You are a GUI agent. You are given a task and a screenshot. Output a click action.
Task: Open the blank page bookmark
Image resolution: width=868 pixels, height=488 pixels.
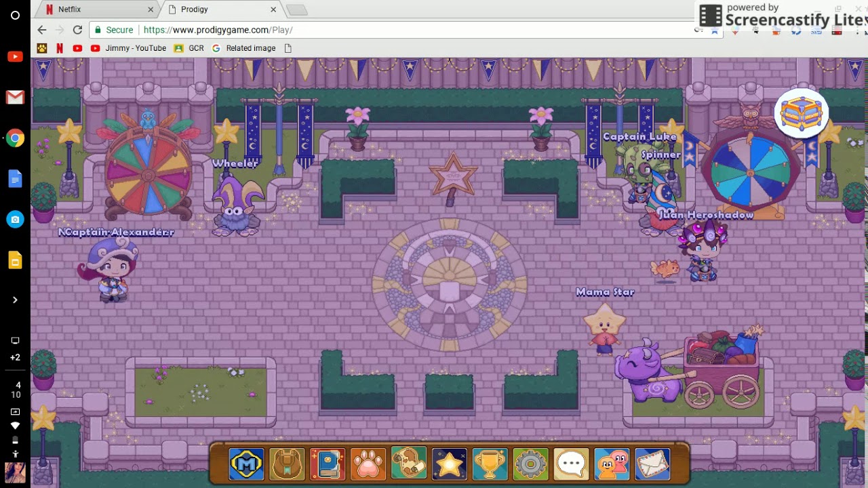click(288, 48)
